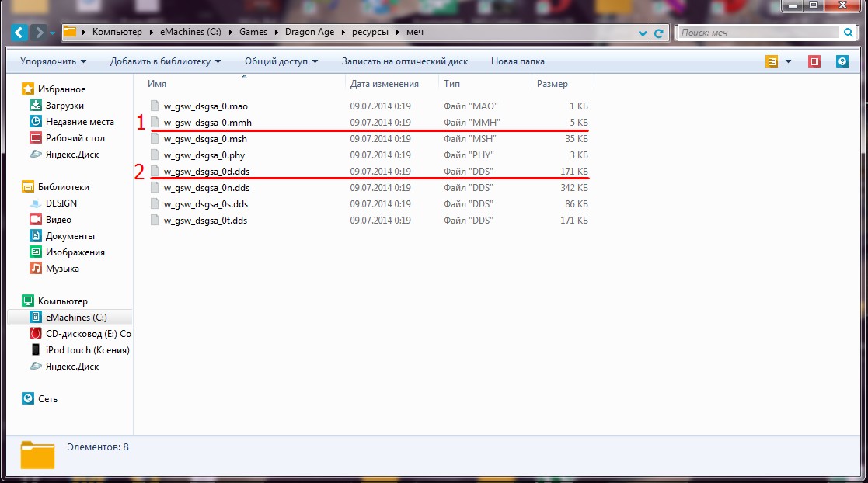Screen dimensions: 868x483
Task: Select file w_gsw_dsgsa_0n.dds
Action: pos(207,188)
